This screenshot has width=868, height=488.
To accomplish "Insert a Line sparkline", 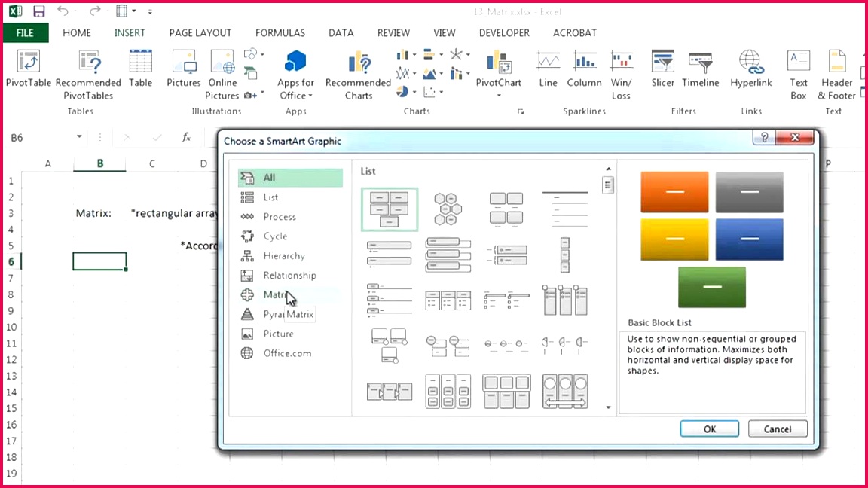I will tap(548, 69).
